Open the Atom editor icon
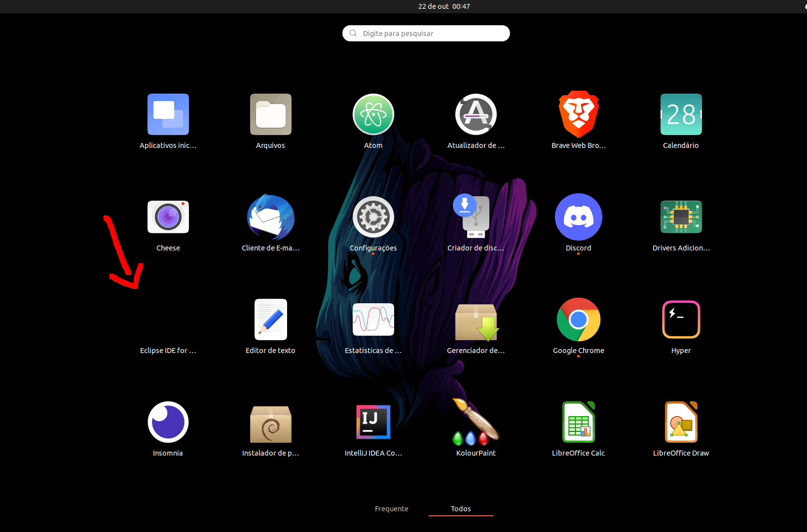Image resolution: width=807 pixels, height=532 pixels. pos(373,114)
